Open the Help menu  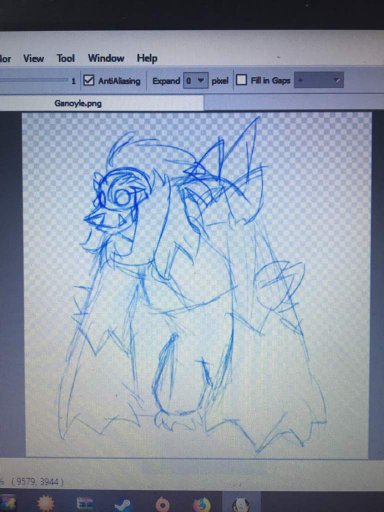(x=147, y=58)
